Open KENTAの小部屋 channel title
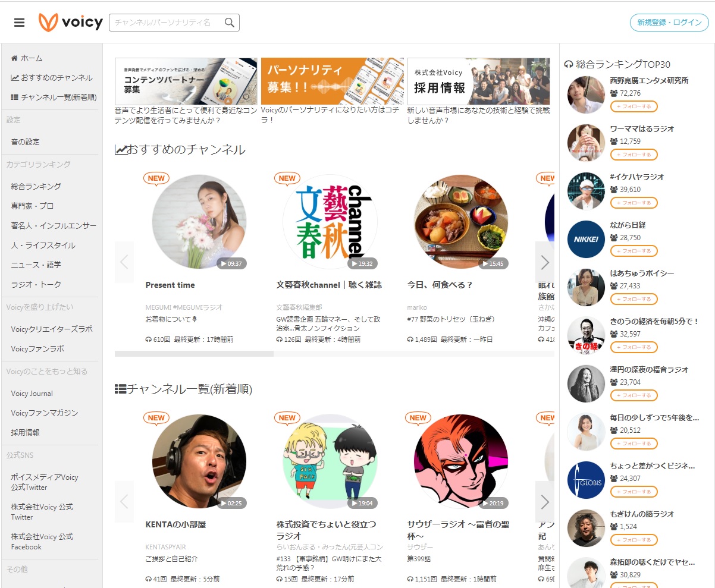Screen dimensions: 715x588 177,524
